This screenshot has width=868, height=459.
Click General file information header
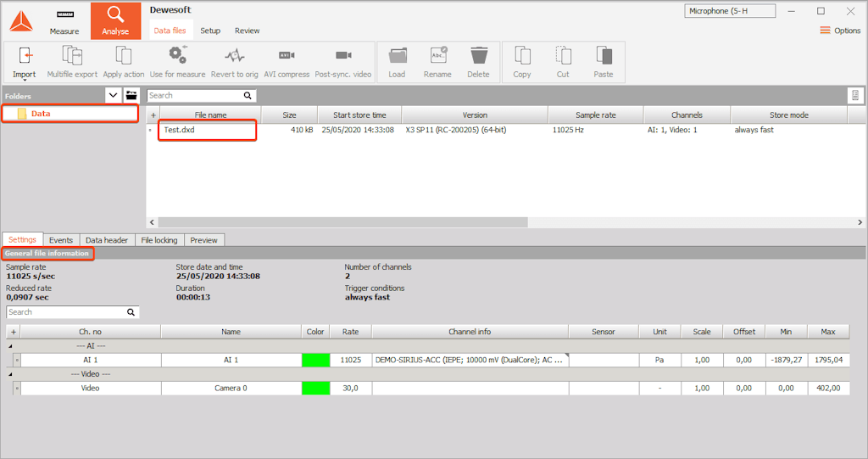[47, 254]
